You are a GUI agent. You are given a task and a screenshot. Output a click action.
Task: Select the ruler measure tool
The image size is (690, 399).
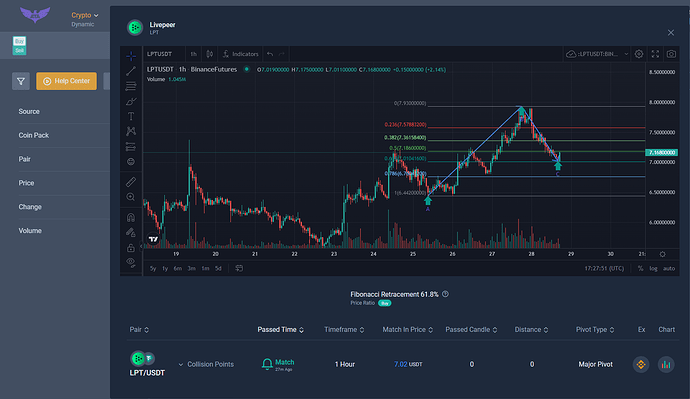coord(131,182)
